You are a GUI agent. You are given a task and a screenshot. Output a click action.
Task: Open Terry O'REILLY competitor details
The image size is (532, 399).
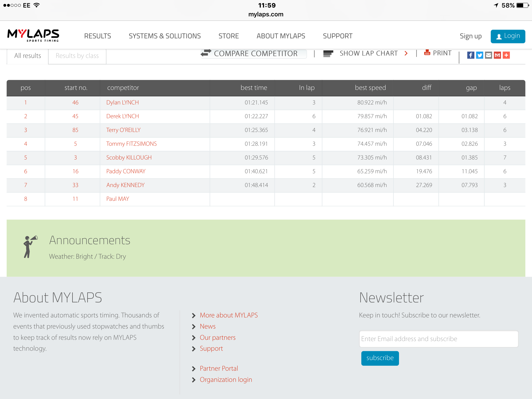[x=123, y=130]
